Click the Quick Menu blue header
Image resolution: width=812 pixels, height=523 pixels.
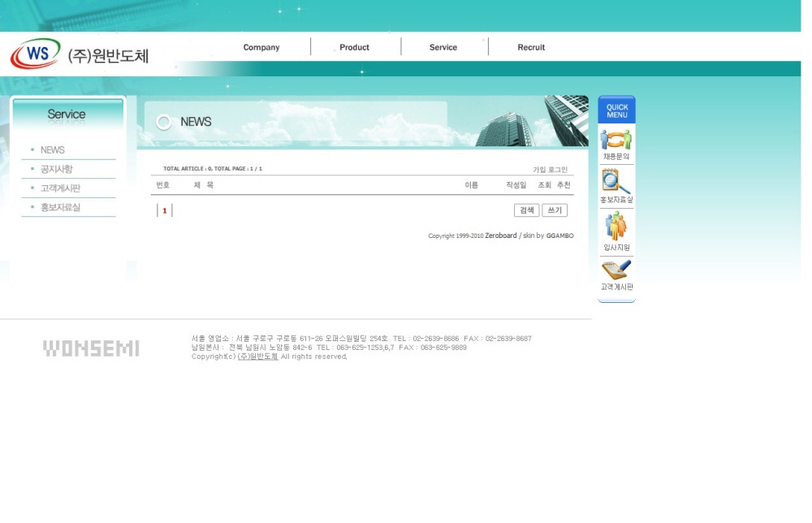pos(616,110)
